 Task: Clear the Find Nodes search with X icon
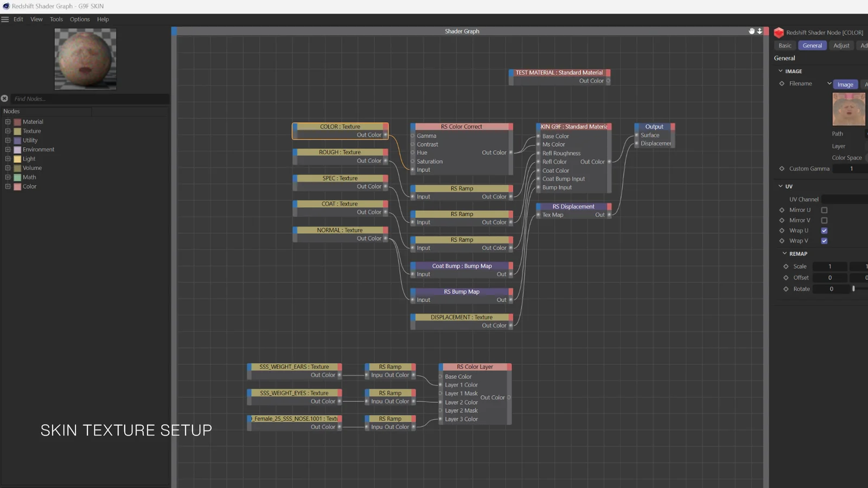click(4, 99)
